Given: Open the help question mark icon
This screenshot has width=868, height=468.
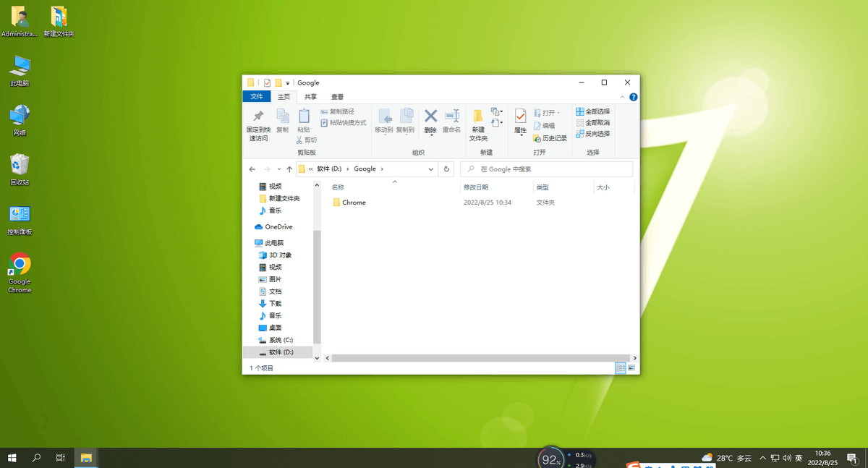Looking at the screenshot, I should (x=633, y=97).
